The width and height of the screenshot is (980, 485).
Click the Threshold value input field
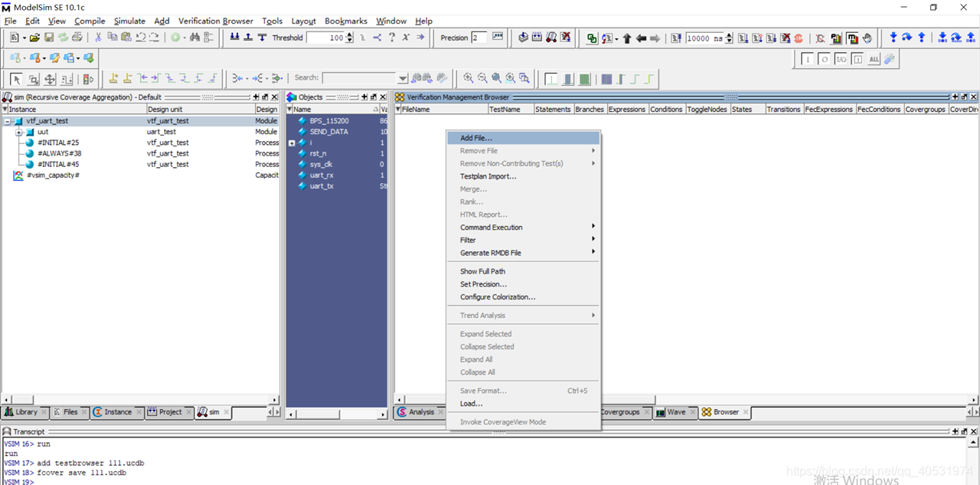(x=325, y=38)
